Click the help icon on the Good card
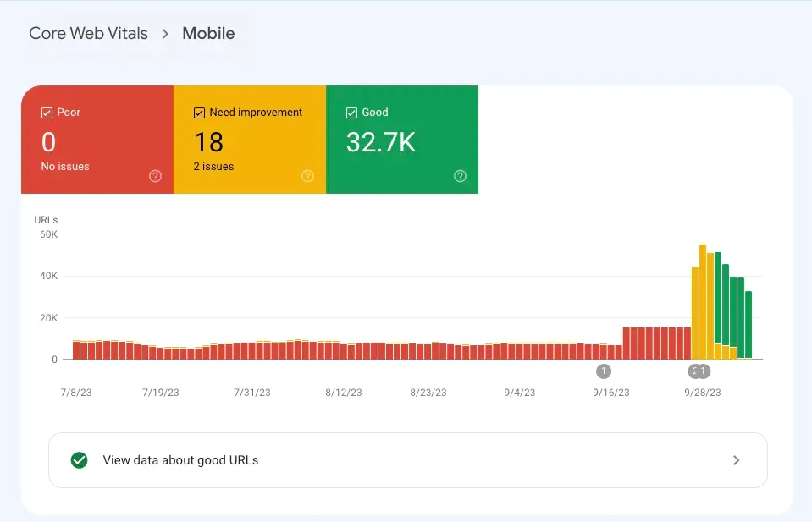 pyautogui.click(x=460, y=176)
